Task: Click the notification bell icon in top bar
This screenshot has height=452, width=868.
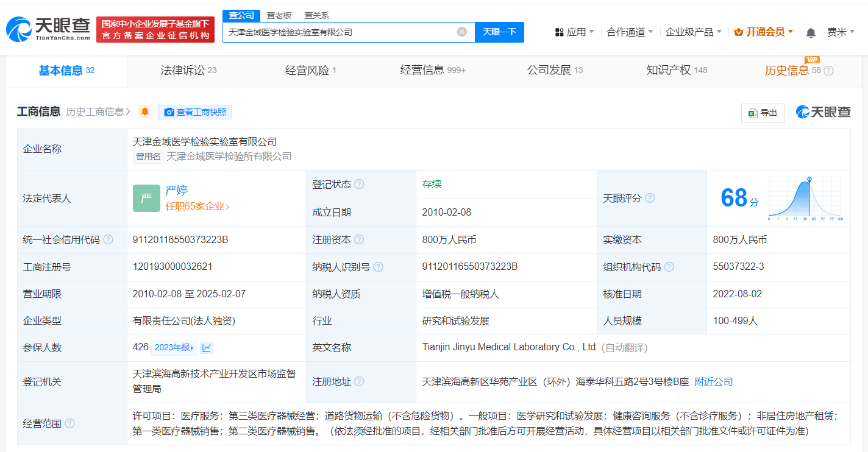Action: point(811,32)
